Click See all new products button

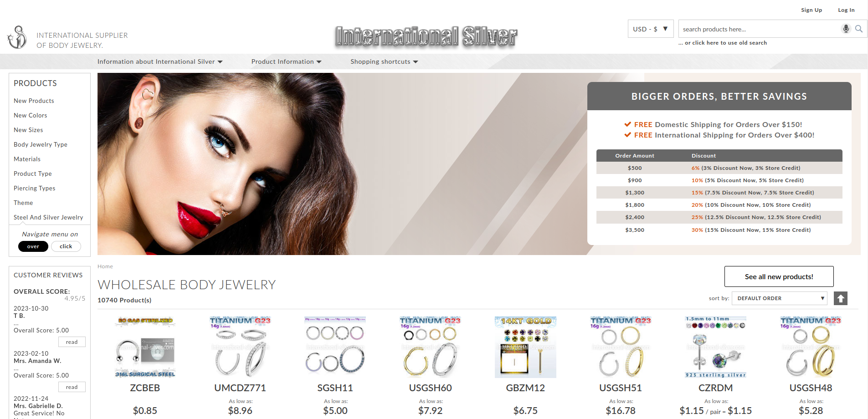coord(779,276)
